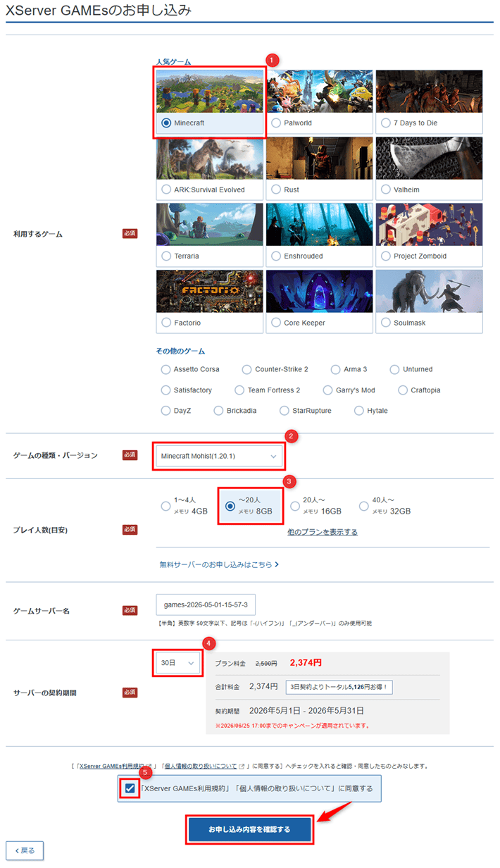Click the Rust game thumbnail image
500x868 pixels.
320,158
